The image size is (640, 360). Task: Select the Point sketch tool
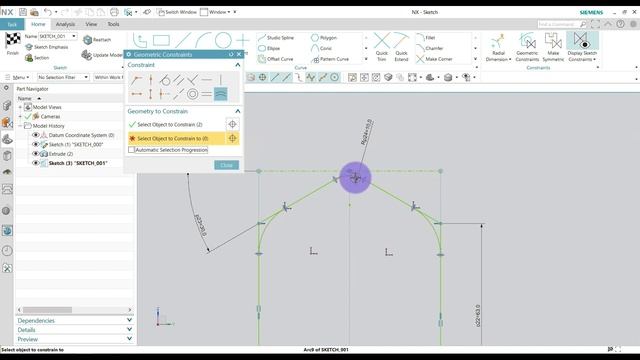point(243,40)
